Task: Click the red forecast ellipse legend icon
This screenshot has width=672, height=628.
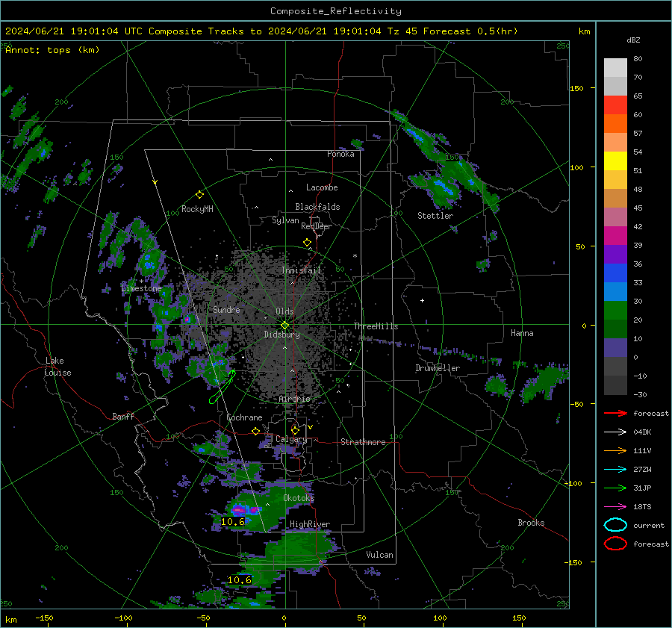Action: [615, 544]
